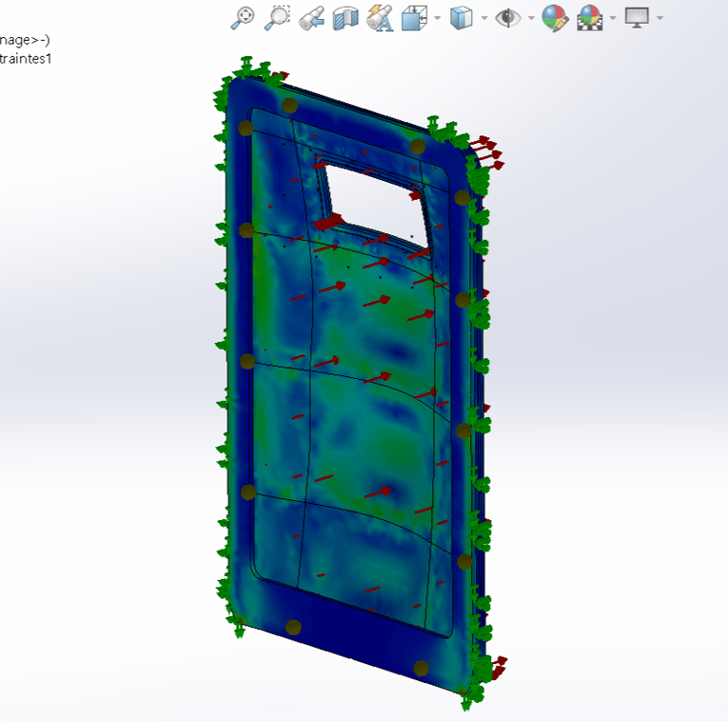Select the 'traintes1' stress plot label

point(26,59)
